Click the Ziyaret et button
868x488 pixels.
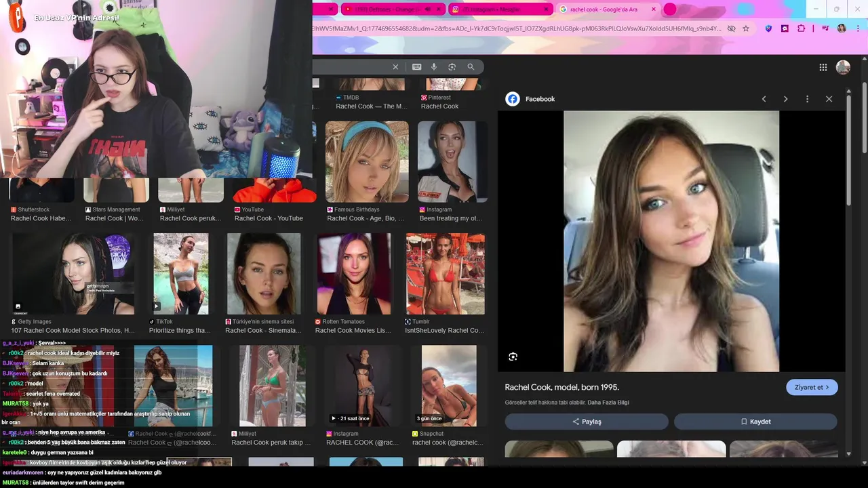click(x=812, y=388)
